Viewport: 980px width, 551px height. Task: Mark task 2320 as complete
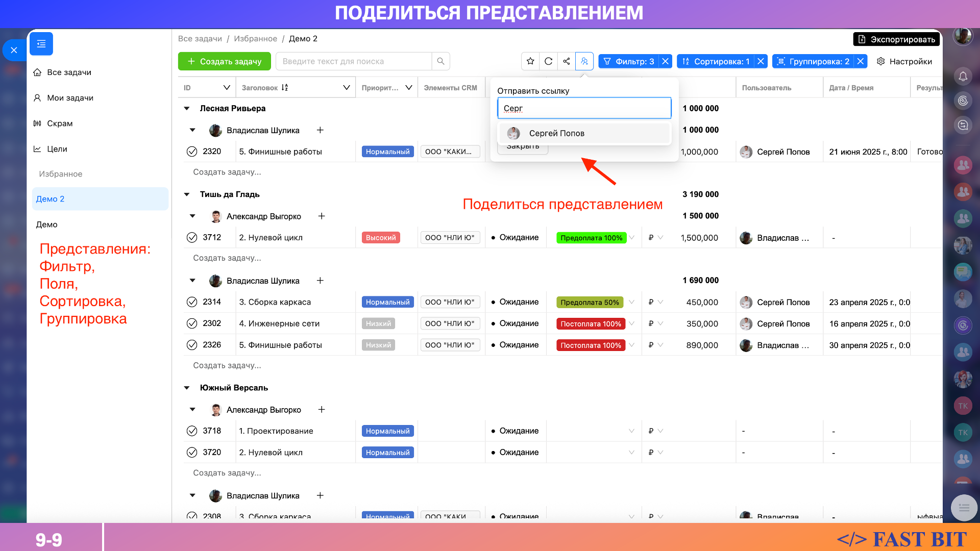(x=192, y=152)
